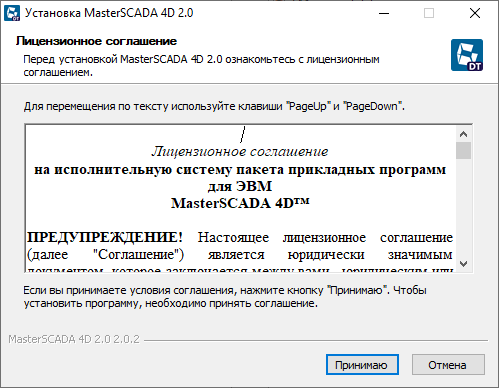
Task: Close the installer window
Action: pos(475,13)
